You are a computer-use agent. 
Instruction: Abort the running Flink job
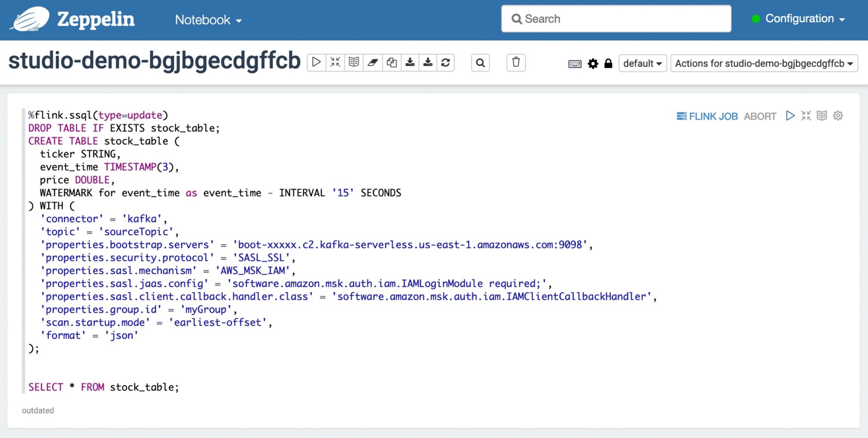760,116
